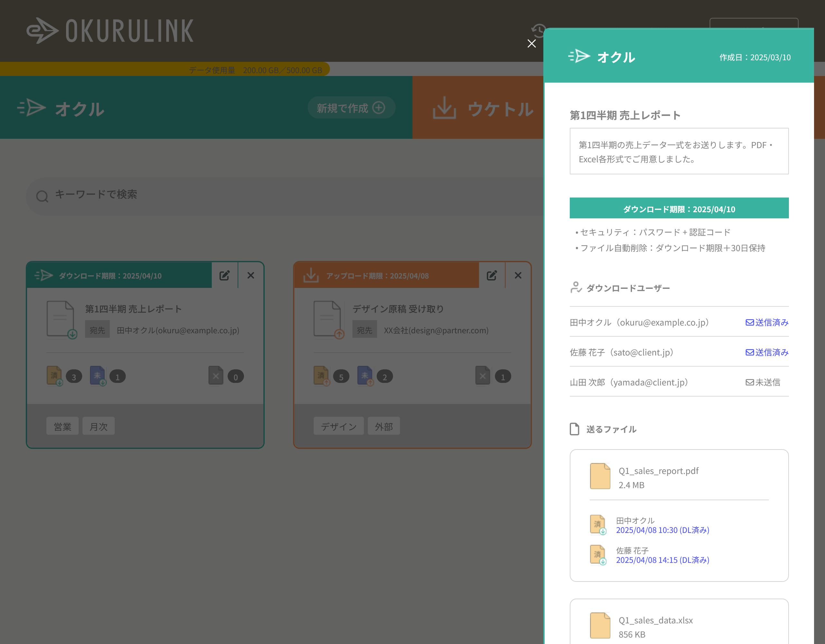Image resolution: width=825 pixels, height=644 pixels.
Task: Click 未送信 status for 山田 次郎
Action: coord(763,383)
